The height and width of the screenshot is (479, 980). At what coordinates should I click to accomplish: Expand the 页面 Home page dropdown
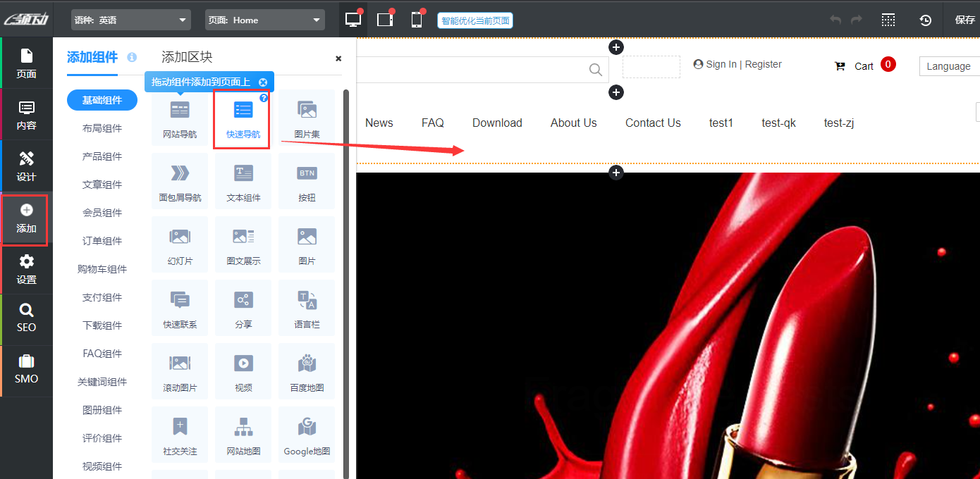(x=265, y=20)
